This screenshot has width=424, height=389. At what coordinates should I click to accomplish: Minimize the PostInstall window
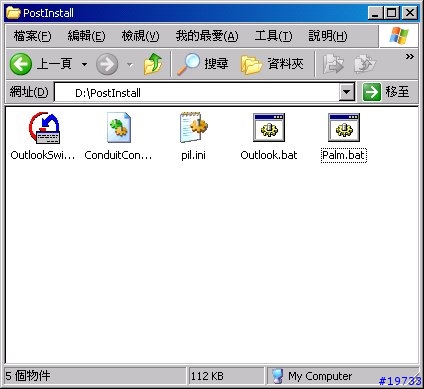376,13
